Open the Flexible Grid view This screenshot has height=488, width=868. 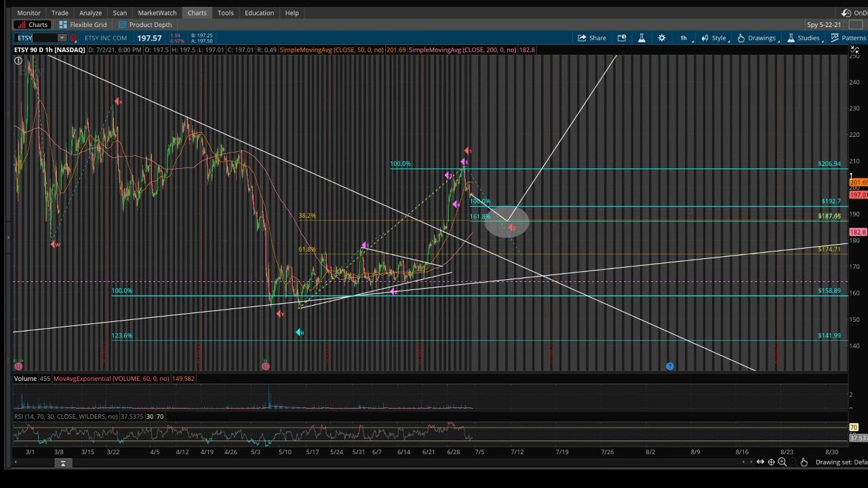pyautogui.click(x=83, y=25)
